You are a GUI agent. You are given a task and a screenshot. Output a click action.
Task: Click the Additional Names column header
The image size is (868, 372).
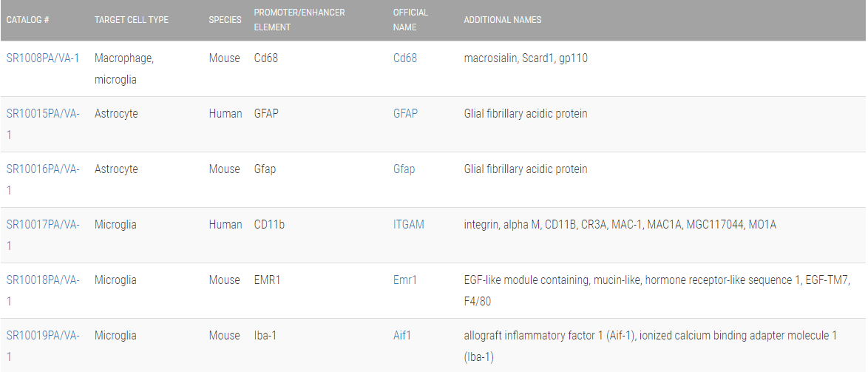[503, 20]
